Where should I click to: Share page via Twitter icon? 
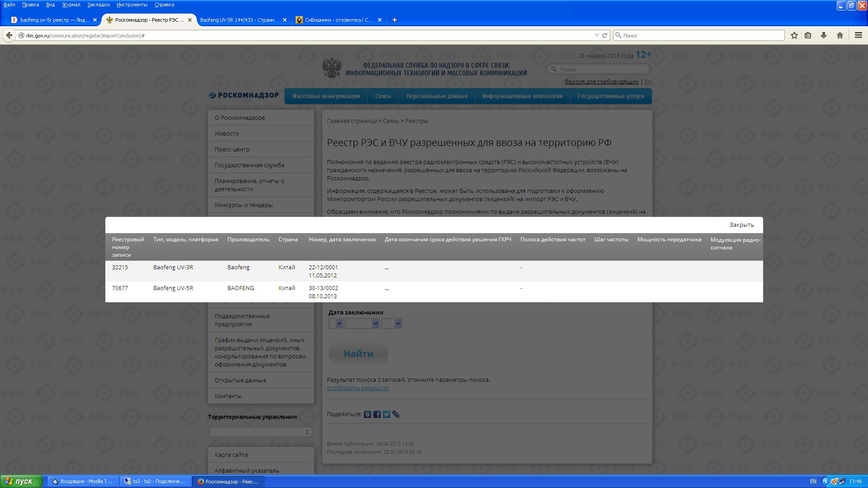(x=387, y=414)
